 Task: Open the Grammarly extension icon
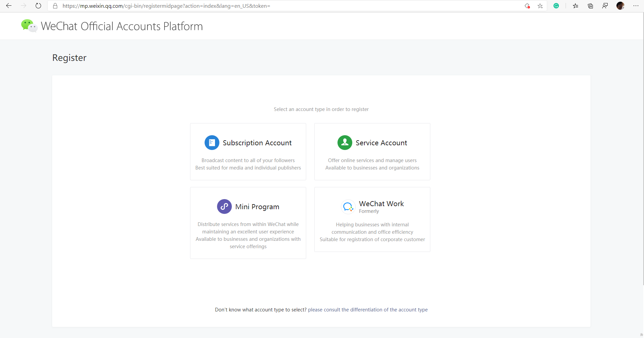(x=556, y=6)
